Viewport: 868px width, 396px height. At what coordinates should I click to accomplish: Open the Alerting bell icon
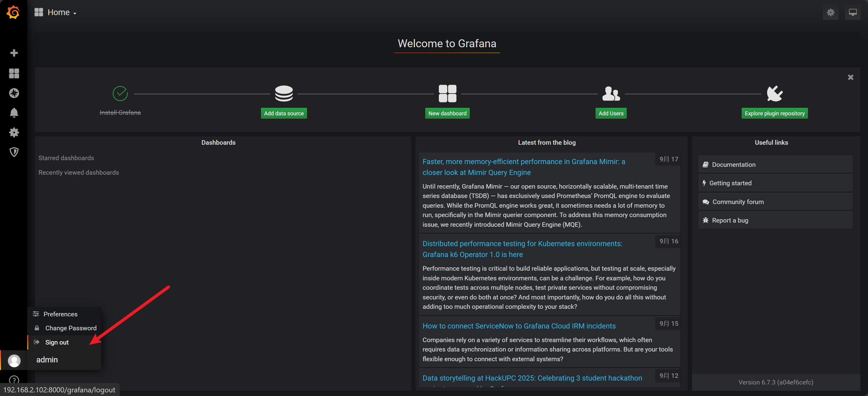(x=14, y=112)
